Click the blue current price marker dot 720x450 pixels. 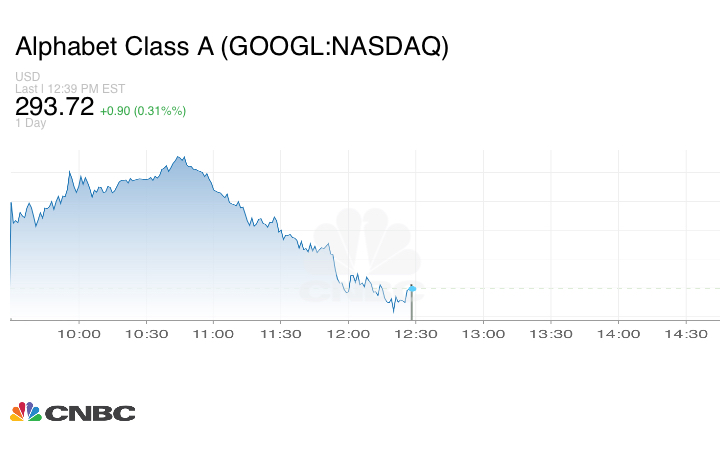(412, 287)
